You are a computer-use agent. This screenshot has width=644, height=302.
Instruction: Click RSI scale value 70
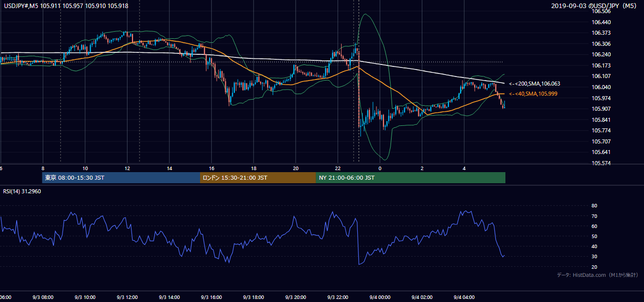point(594,216)
